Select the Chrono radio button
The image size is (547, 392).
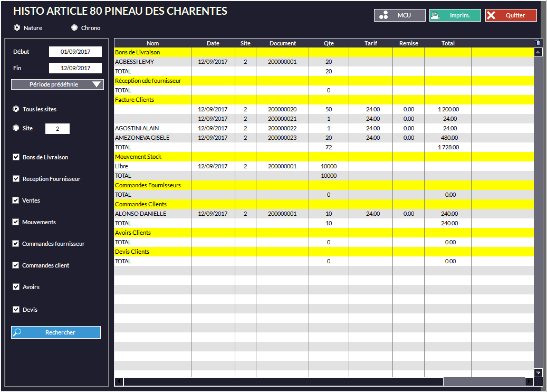click(74, 27)
